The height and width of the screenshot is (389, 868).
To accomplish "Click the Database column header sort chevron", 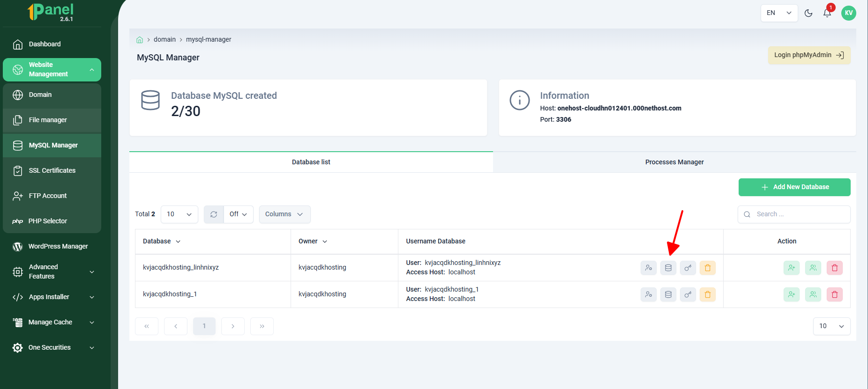I will [x=178, y=242].
